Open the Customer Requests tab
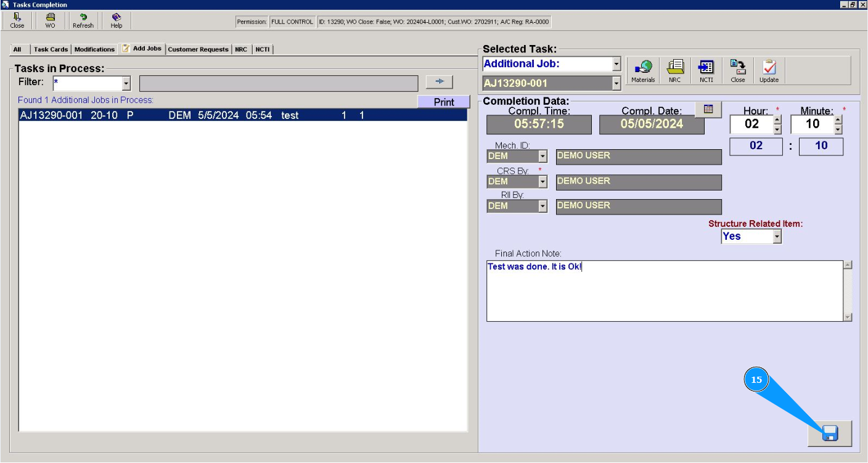This screenshot has width=868, height=463. 198,49
